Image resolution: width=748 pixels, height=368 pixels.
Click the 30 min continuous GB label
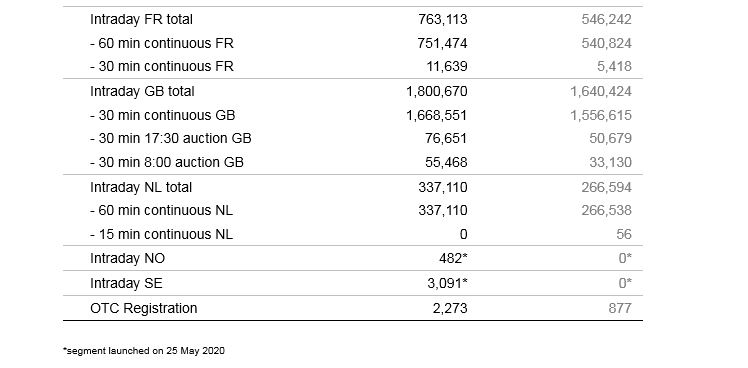(163, 116)
